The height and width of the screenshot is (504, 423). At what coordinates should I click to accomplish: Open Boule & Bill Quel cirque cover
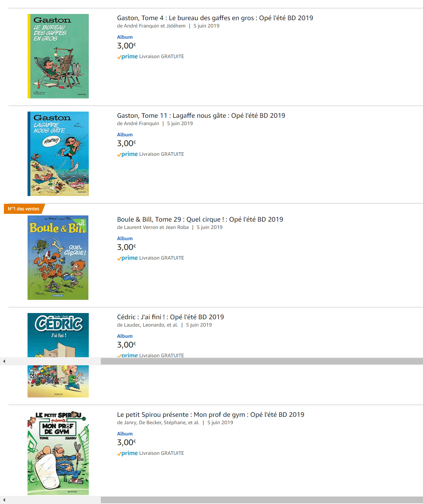(58, 258)
